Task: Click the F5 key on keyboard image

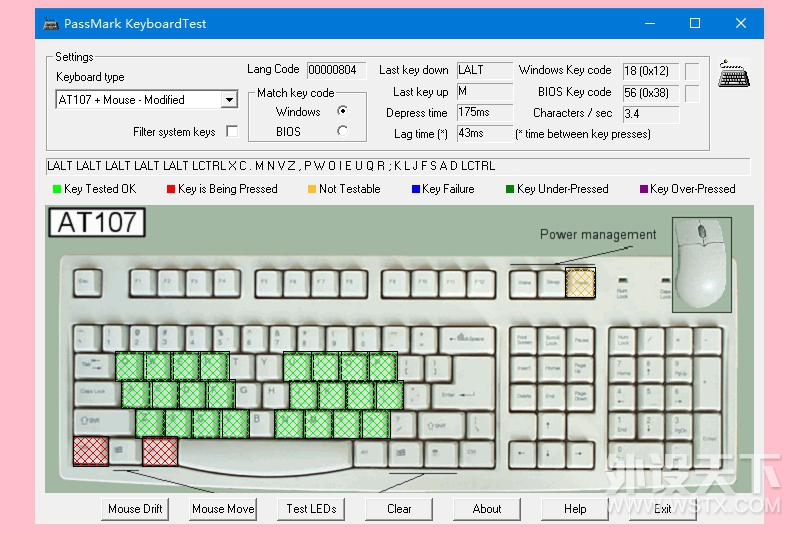Action: pyautogui.click(x=268, y=283)
